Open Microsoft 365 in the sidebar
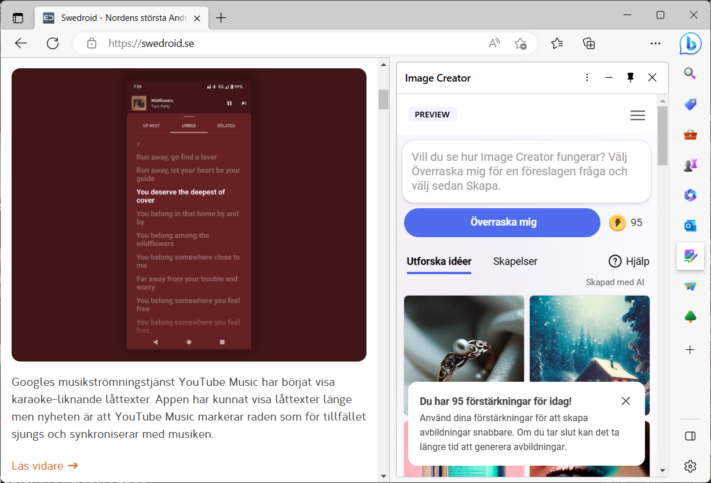The image size is (711, 483). tap(690, 195)
